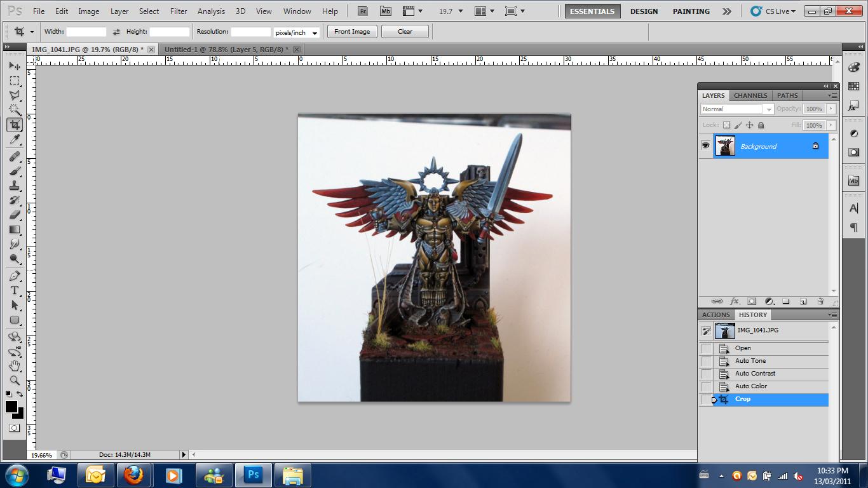Select the Eraser tool

(x=15, y=215)
